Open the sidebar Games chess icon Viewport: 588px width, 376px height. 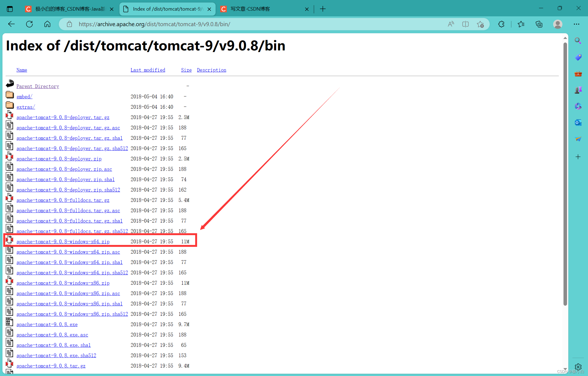(x=578, y=90)
